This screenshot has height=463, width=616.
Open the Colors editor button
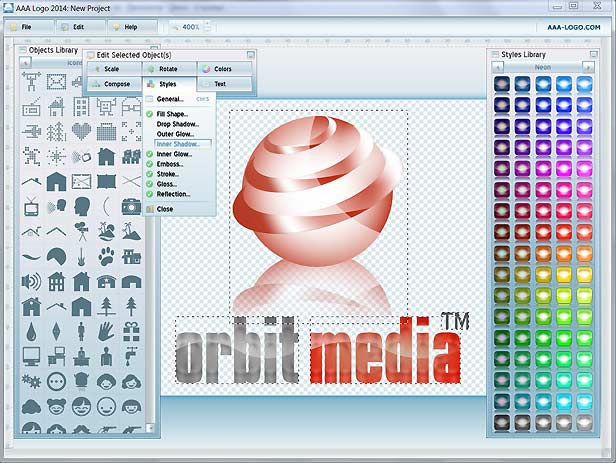[x=224, y=69]
